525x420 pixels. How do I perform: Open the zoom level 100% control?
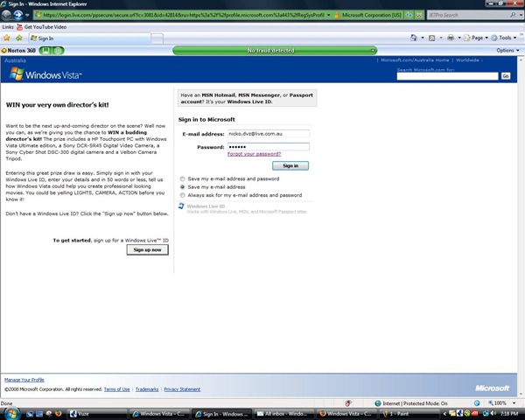pos(498,403)
